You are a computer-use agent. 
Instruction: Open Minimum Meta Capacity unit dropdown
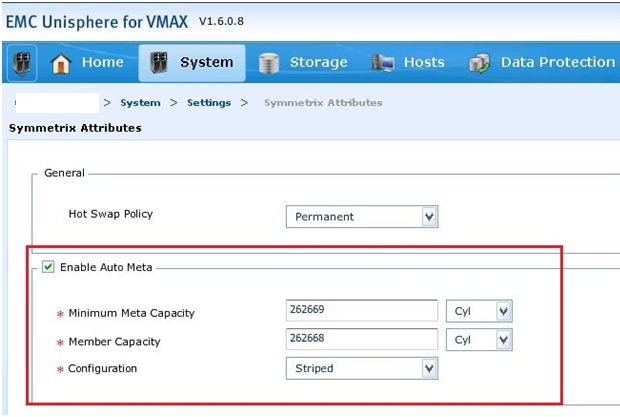503,311
